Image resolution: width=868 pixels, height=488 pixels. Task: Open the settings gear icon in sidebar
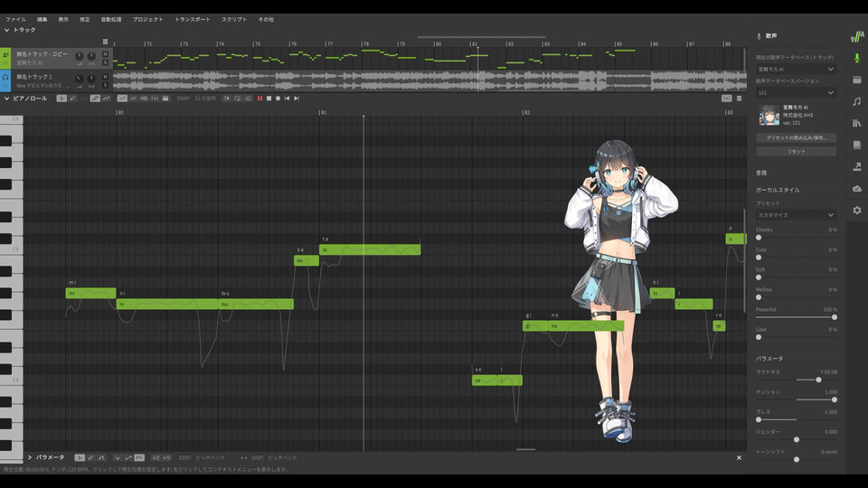pos(857,211)
